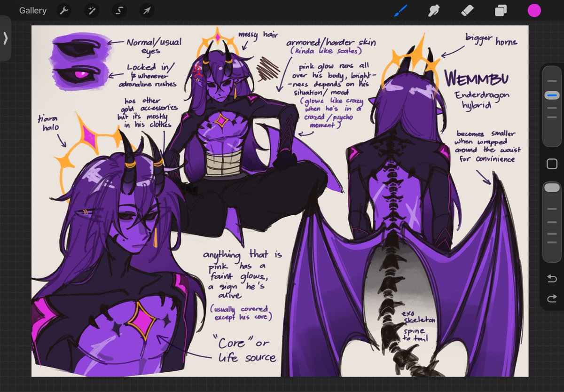Select the Brush tool
Image resolution: width=564 pixels, height=392 pixels.
coord(400,10)
